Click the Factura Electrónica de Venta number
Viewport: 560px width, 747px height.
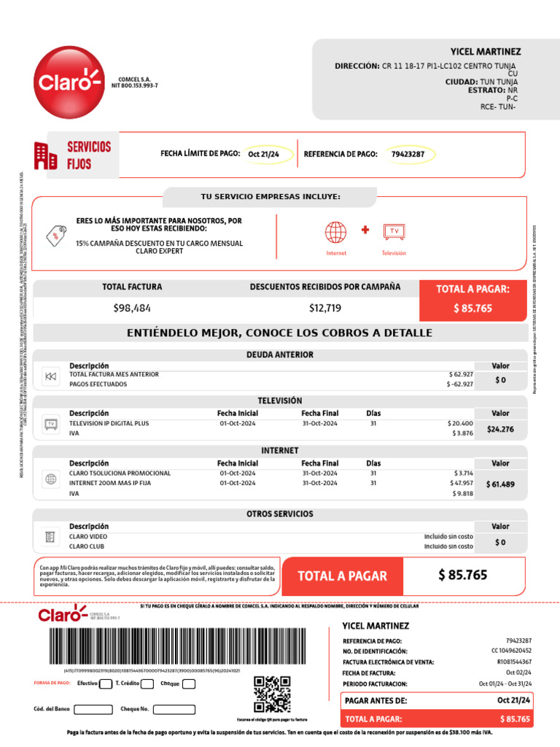pos(514,662)
